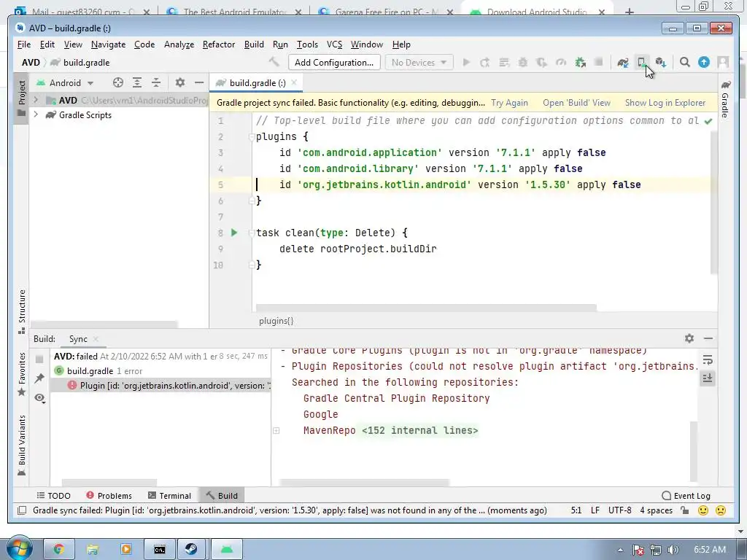
Task: Open the Project panel gear options
Action: tap(179, 83)
